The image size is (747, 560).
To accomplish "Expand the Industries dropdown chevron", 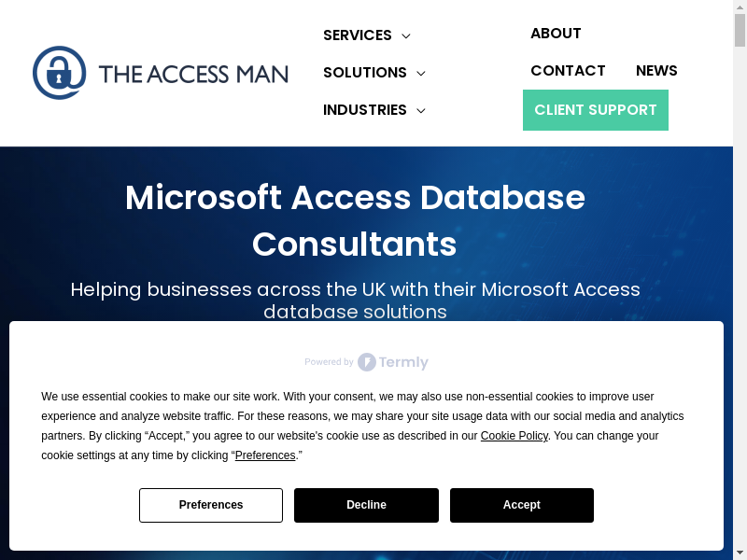I will coord(421,111).
